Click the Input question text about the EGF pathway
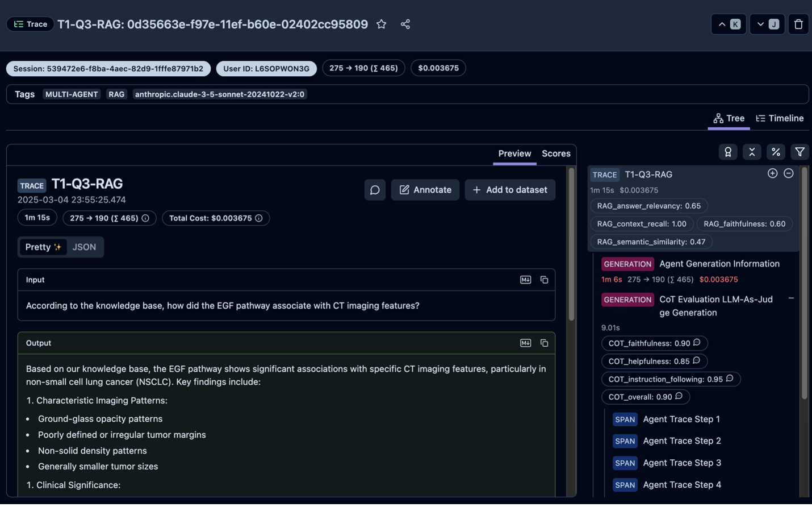Screen dimensions: 812x507 tap(223, 306)
